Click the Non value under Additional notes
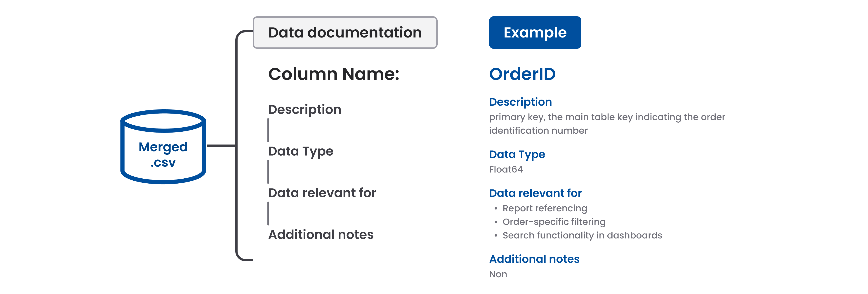Screen dimensions: 868x294 [x=498, y=274]
